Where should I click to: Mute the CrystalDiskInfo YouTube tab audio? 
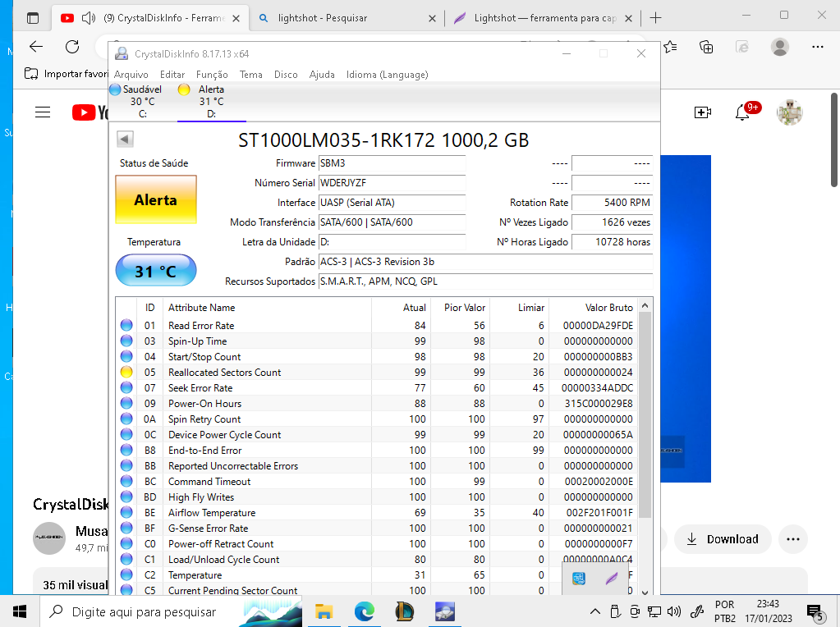(89, 18)
